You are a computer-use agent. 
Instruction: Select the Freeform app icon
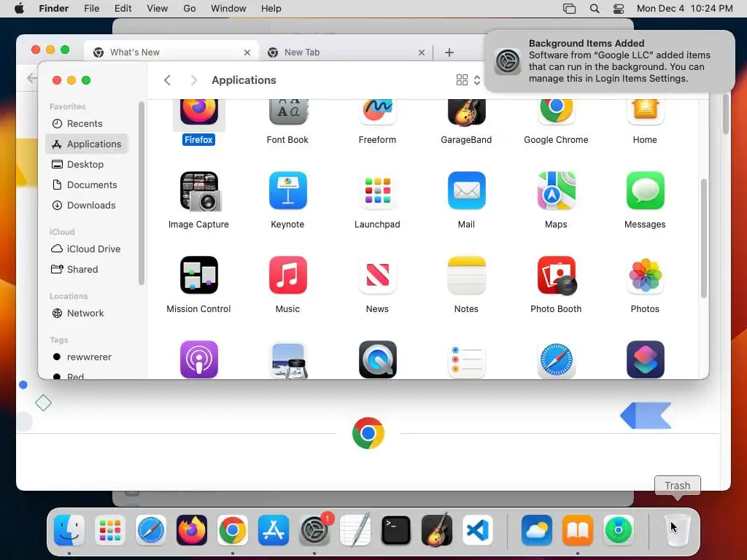[x=377, y=112]
